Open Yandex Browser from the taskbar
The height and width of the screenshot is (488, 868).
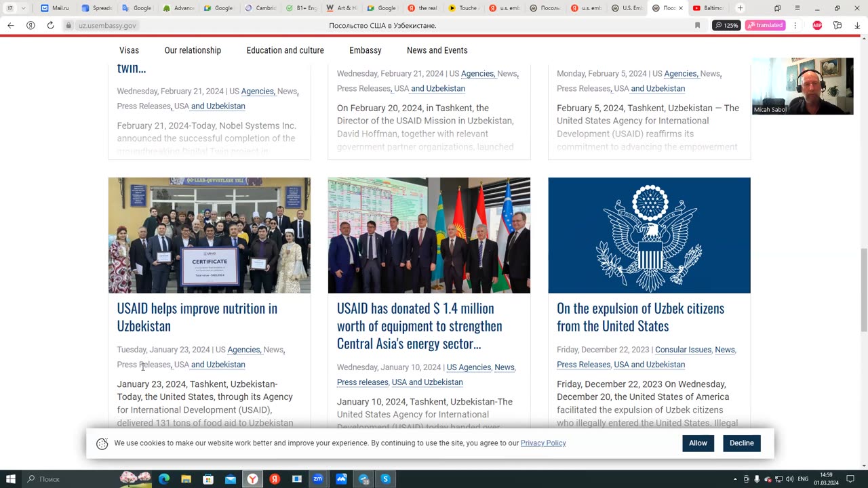[252, 479]
